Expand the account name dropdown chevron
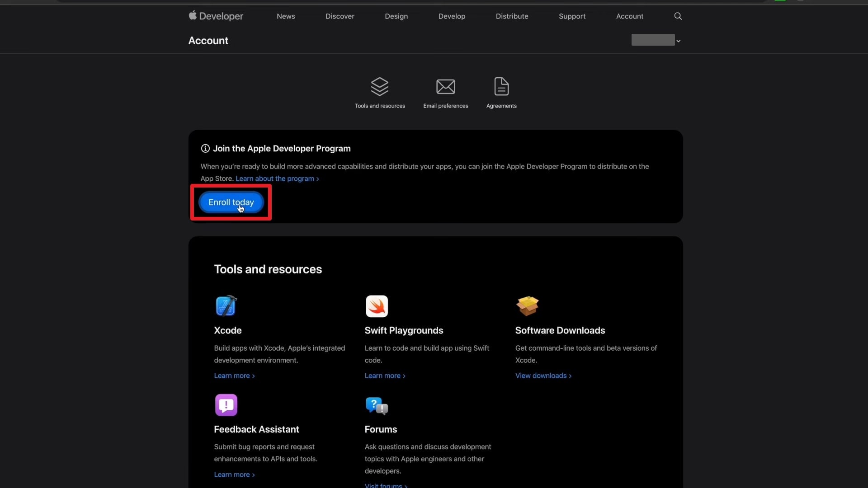This screenshot has height=488, width=868. tap(678, 41)
